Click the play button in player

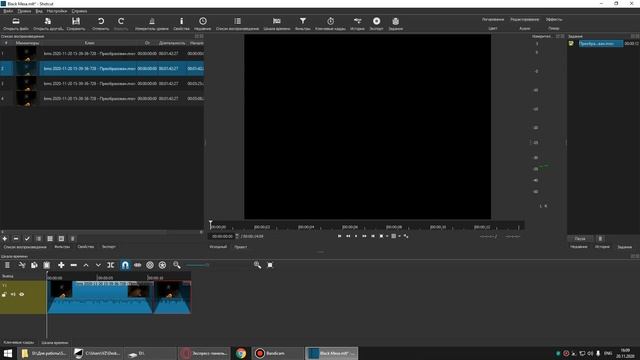(356, 236)
